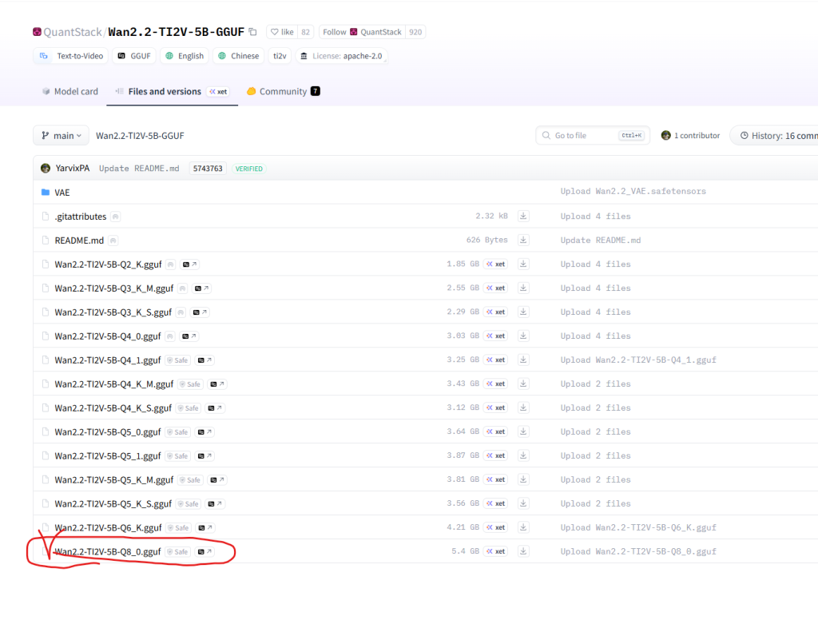Click download icon for Q4_K_M.gguf
This screenshot has height=644, width=818.
coord(523,384)
